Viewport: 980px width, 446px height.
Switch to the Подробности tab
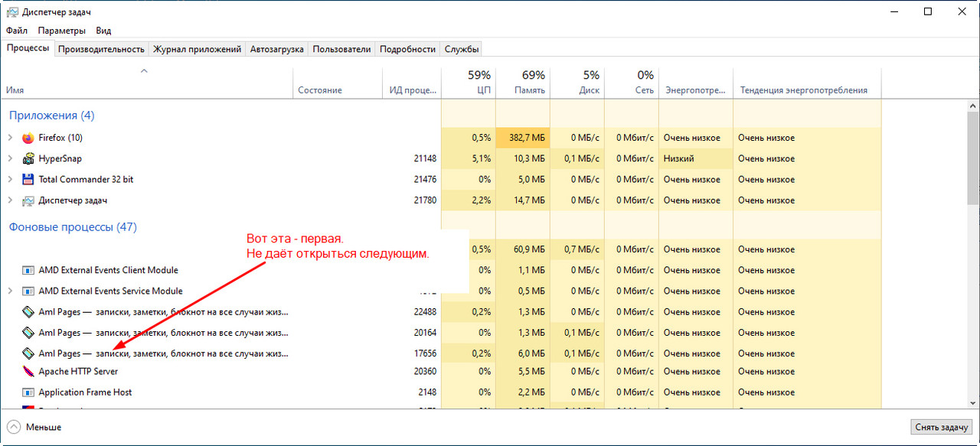point(407,49)
